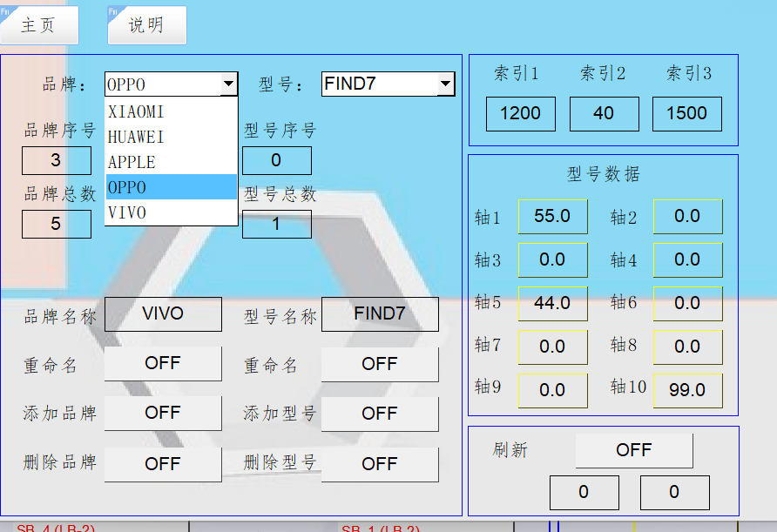Toggle the 添加品牌 OFF switch
The width and height of the screenshot is (777, 532).
coord(163,414)
